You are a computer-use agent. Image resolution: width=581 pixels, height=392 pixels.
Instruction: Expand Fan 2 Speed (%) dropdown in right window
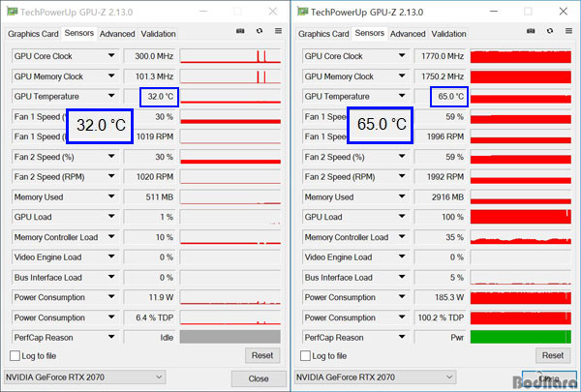402,157
